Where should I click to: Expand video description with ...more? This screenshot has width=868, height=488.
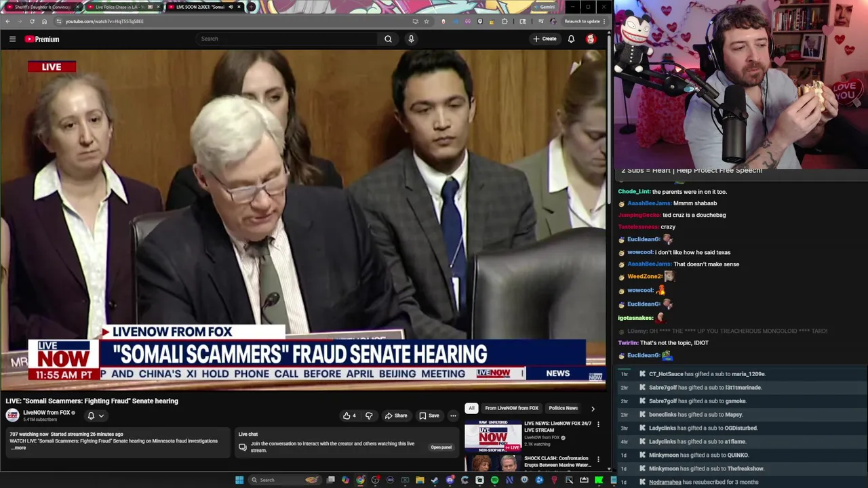point(18,448)
